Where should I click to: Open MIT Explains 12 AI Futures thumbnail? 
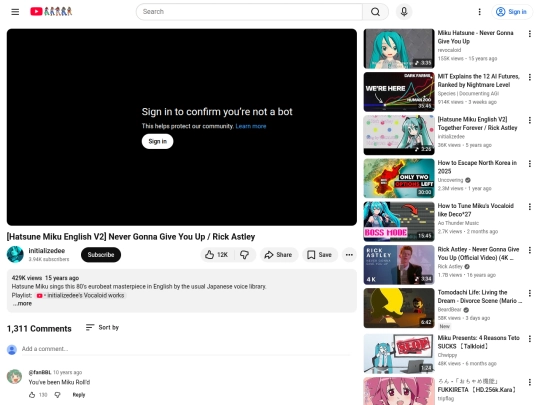(x=399, y=92)
